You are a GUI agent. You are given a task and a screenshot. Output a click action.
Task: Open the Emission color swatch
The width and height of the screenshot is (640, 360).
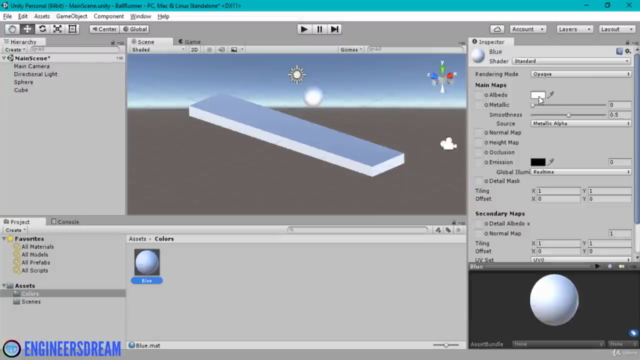pos(538,162)
